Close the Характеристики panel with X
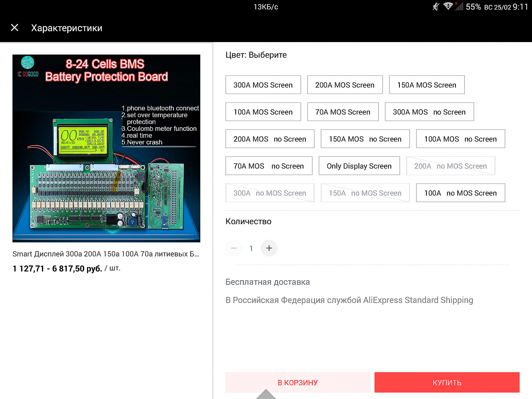This screenshot has height=399, width=532. click(15, 28)
